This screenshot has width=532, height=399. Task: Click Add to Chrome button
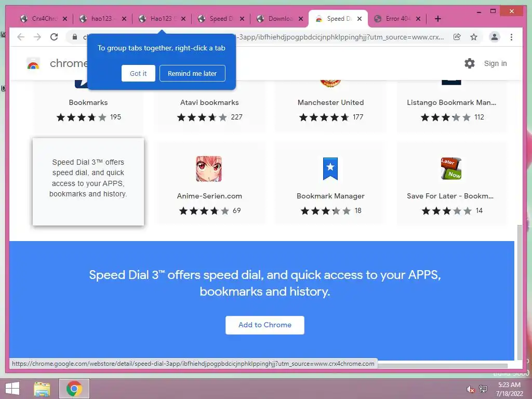265,325
